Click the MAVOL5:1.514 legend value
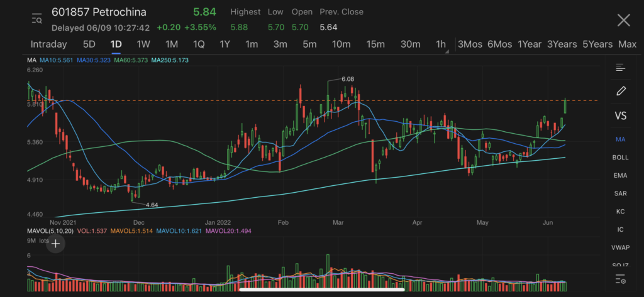This screenshot has width=644, height=297. pos(132,231)
